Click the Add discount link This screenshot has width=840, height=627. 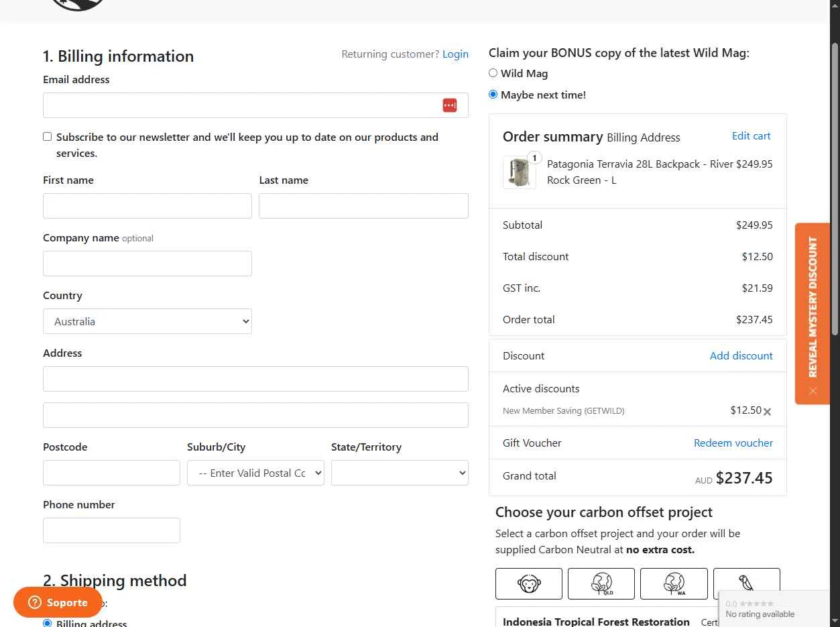[x=741, y=356]
